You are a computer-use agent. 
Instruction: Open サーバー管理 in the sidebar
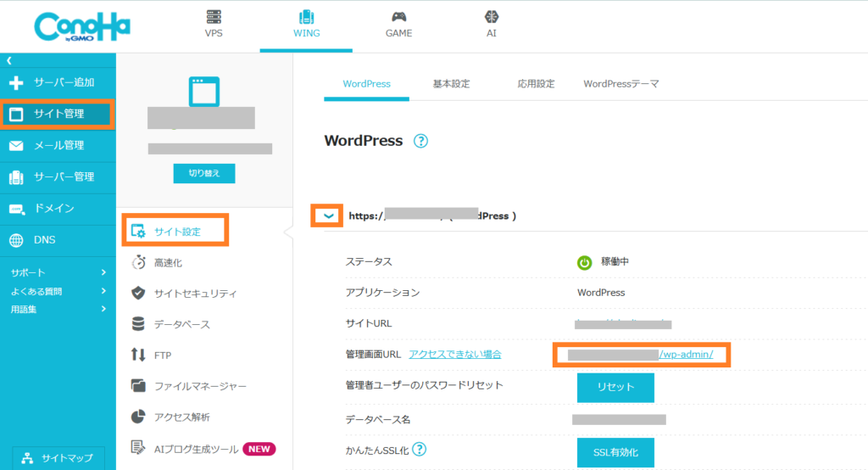[58, 176]
